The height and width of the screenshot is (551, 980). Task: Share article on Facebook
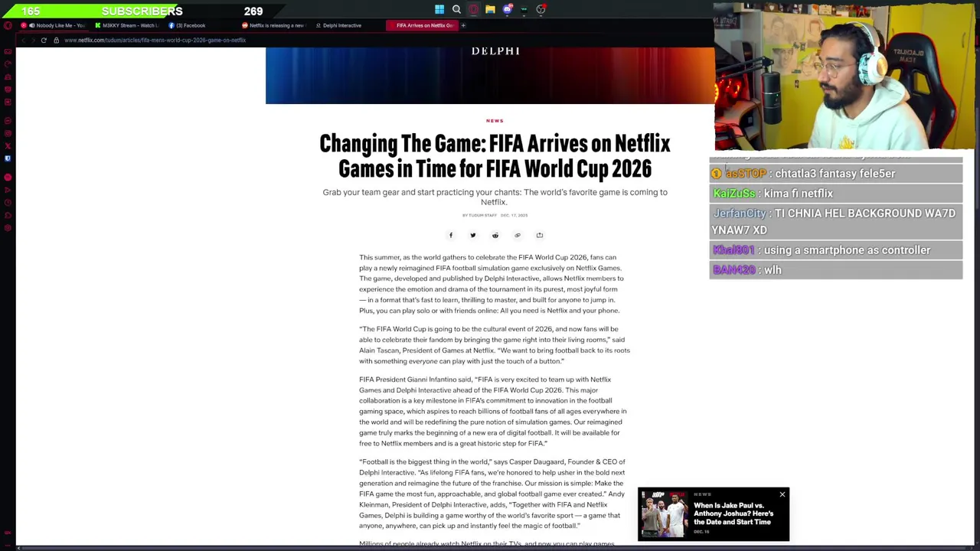pos(451,235)
